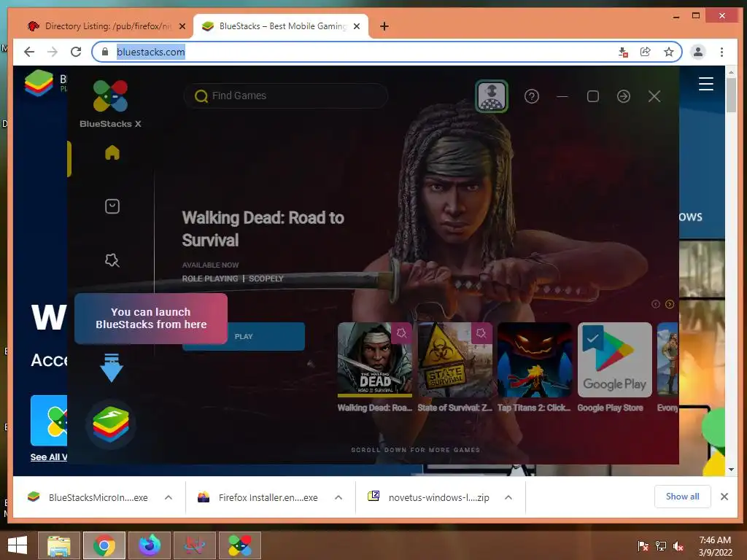Maximize the BlueStacks X overlay window
Screen dimensions: 747x560
pos(593,97)
